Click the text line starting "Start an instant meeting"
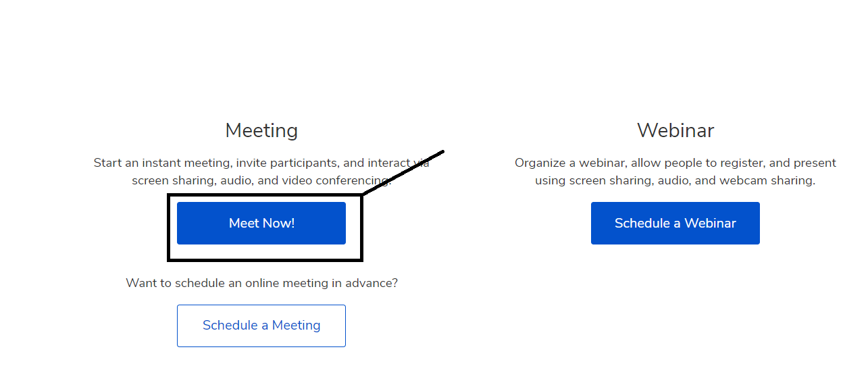The image size is (868, 387). point(260,163)
